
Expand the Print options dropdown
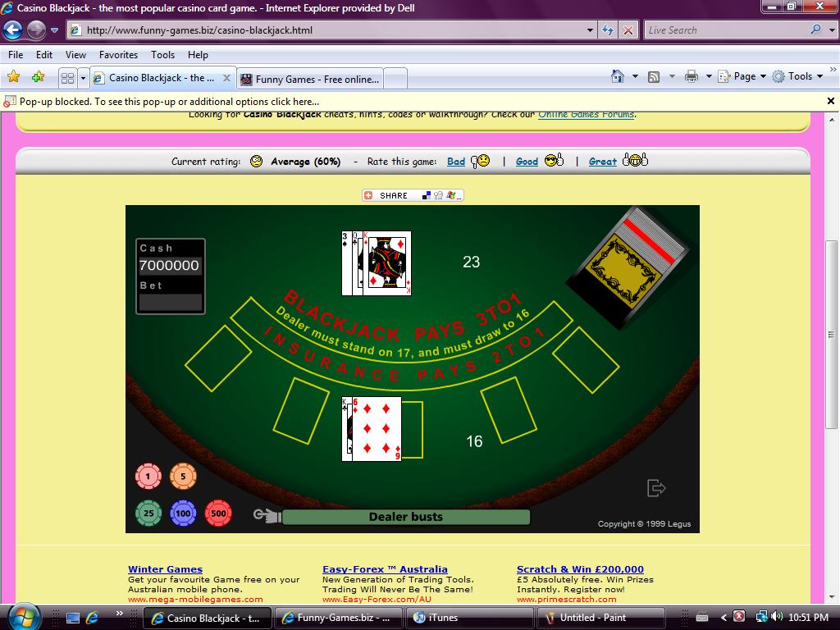tap(708, 76)
